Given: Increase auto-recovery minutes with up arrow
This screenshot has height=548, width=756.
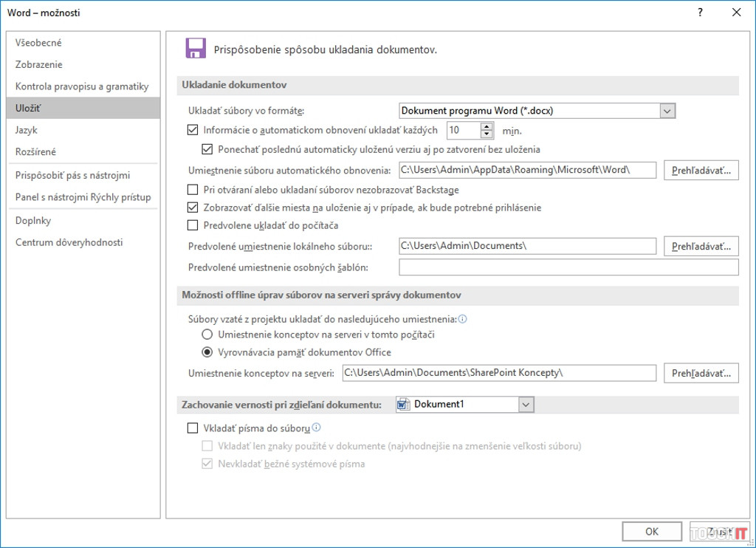Looking at the screenshot, I should coord(487,126).
